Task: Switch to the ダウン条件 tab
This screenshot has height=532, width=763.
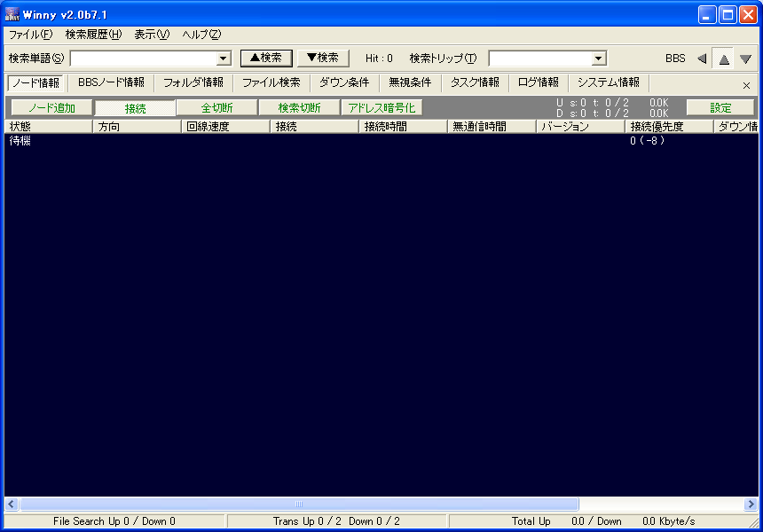Action: click(344, 82)
